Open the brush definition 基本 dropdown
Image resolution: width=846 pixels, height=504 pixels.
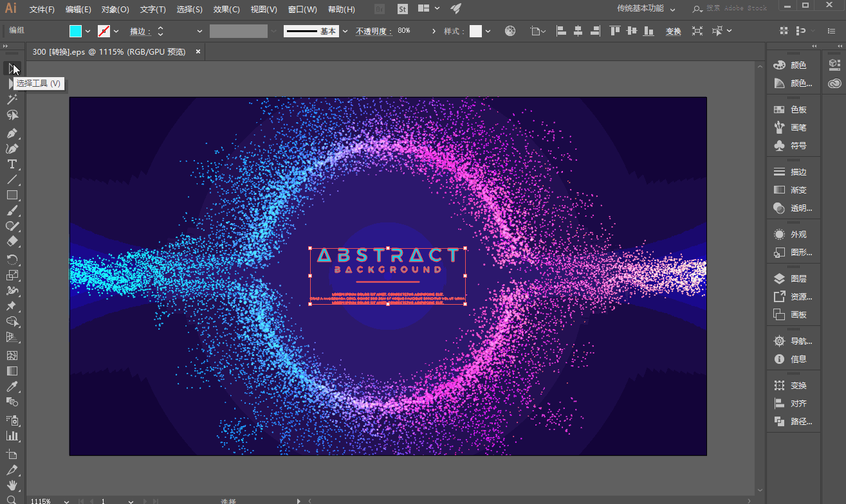pyautogui.click(x=345, y=31)
